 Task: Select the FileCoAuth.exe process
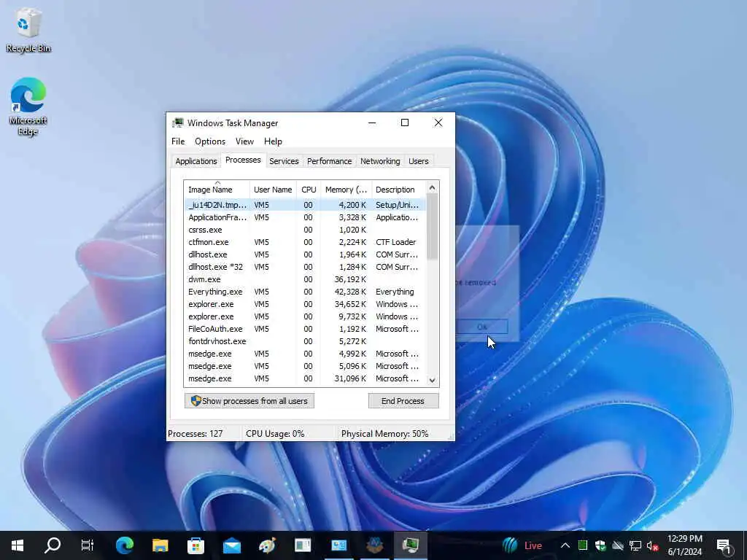coord(305,329)
